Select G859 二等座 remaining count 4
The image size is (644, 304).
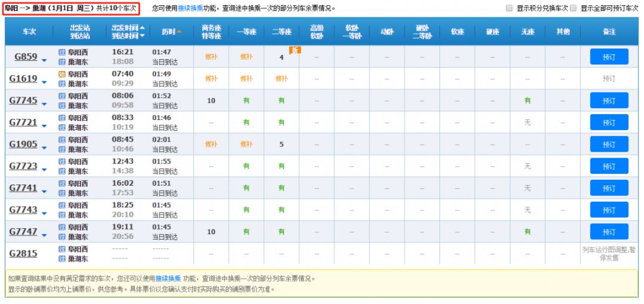[x=281, y=57]
